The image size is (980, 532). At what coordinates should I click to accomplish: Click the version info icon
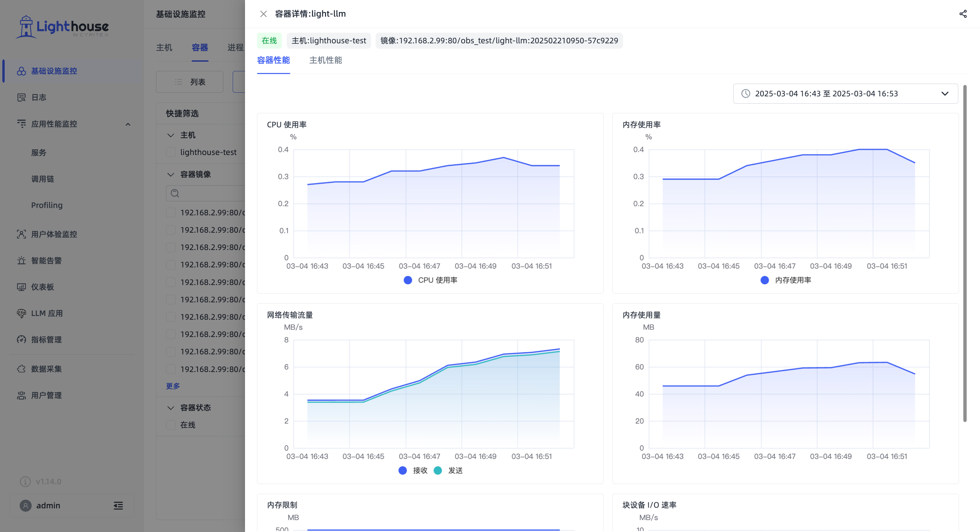25,481
